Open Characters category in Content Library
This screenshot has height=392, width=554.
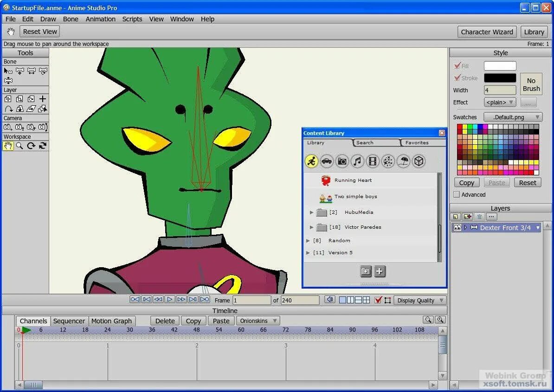(x=311, y=161)
